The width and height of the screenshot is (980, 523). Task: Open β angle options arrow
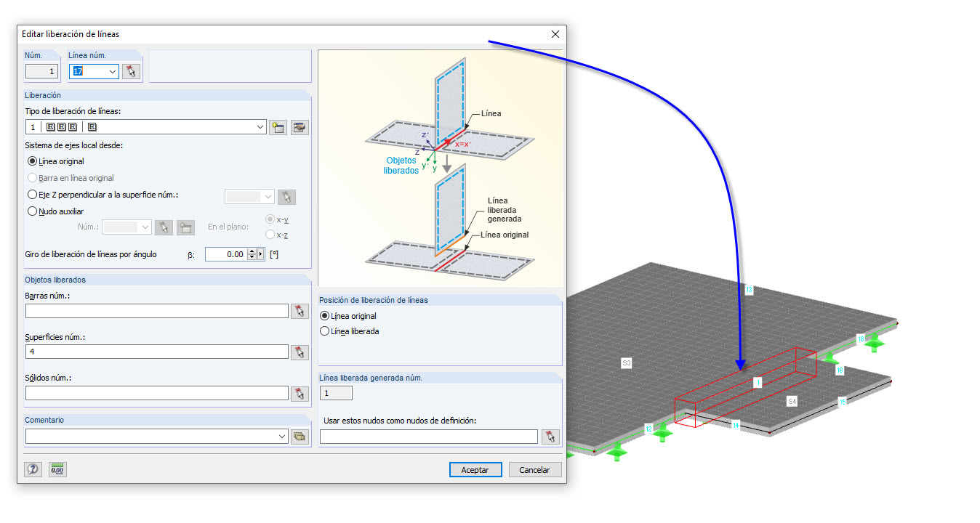[x=261, y=254]
